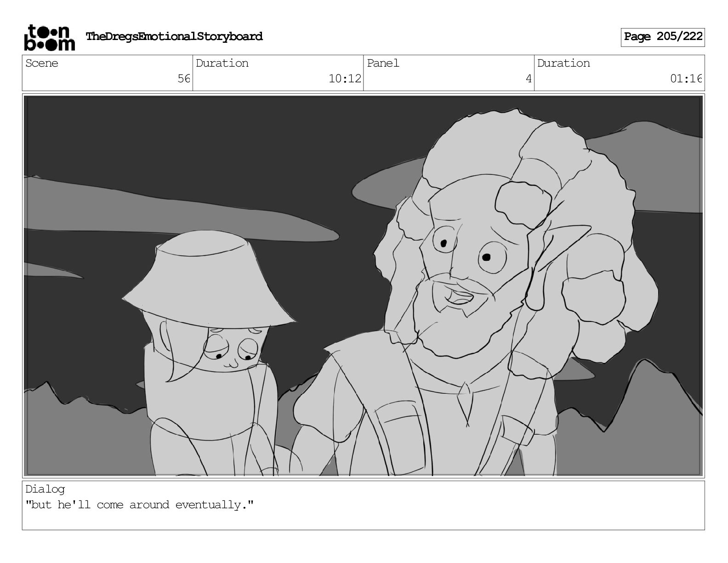728x563 pixels.
Task: Select the 'Scene' label
Action: tap(42, 63)
